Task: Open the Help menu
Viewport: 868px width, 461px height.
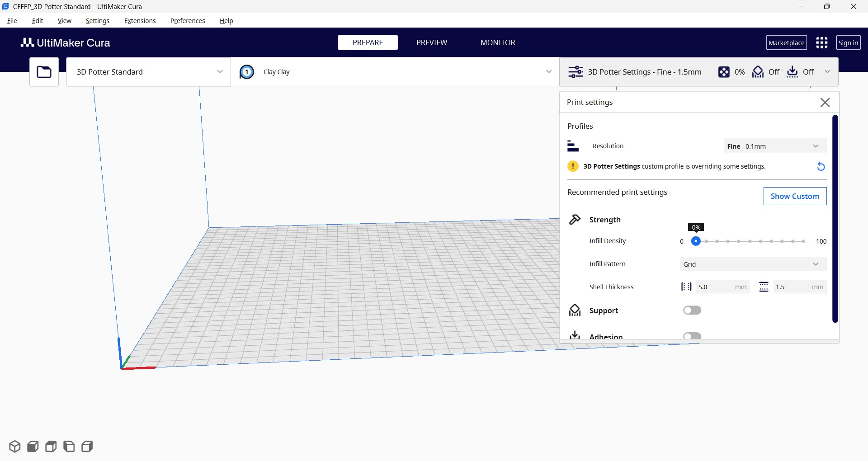Action: coord(226,21)
